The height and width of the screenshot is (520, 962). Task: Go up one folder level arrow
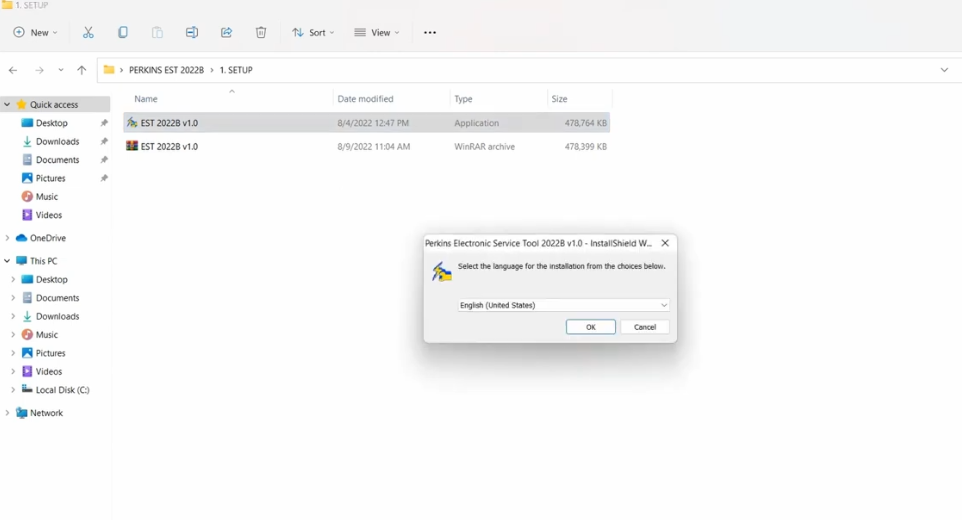tap(82, 70)
